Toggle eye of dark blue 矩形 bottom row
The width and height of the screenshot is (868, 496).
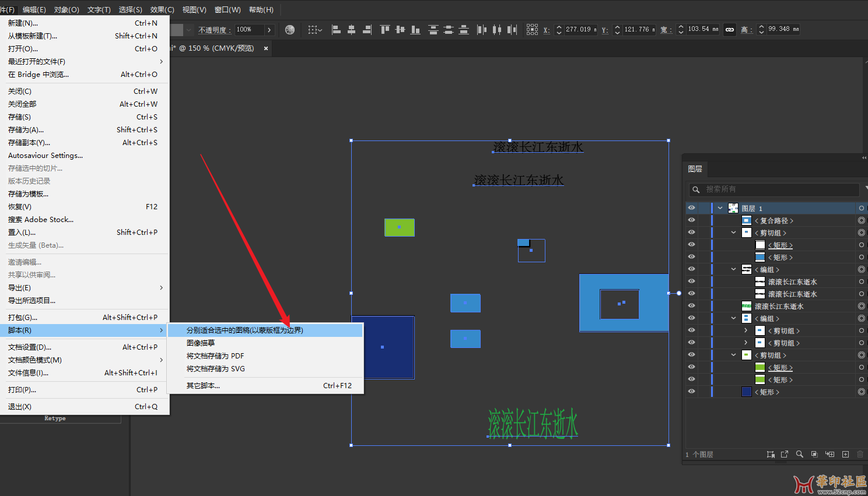coord(691,392)
